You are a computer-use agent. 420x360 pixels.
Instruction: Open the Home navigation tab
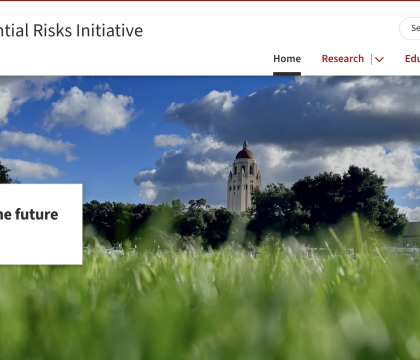tap(287, 59)
